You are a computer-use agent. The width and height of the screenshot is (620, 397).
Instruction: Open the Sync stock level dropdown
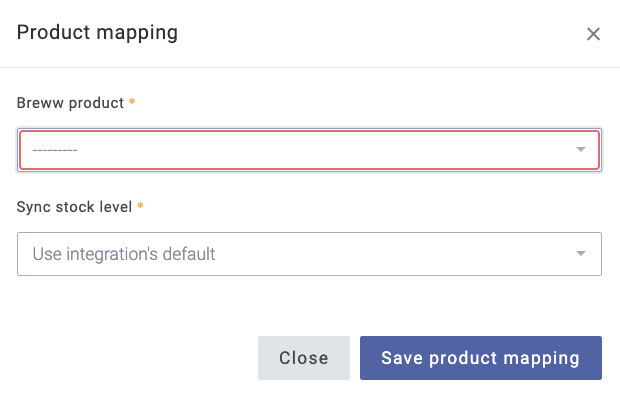pos(309,254)
